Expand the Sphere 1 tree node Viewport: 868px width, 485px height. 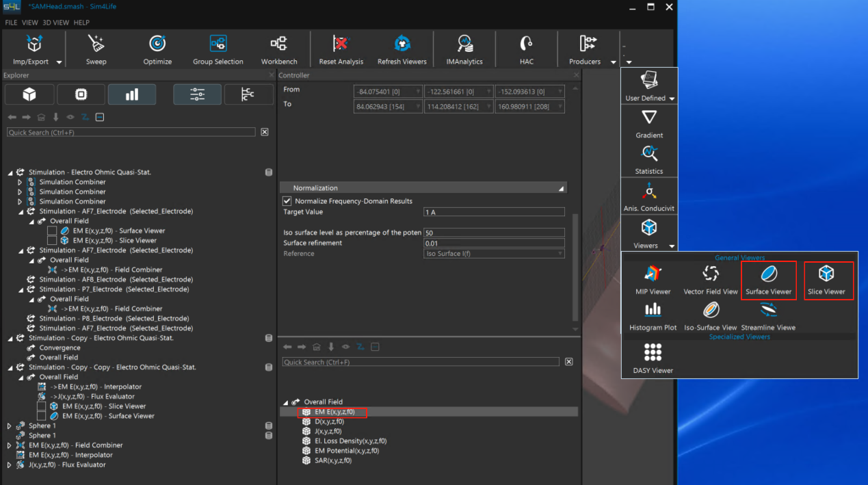[x=10, y=426]
